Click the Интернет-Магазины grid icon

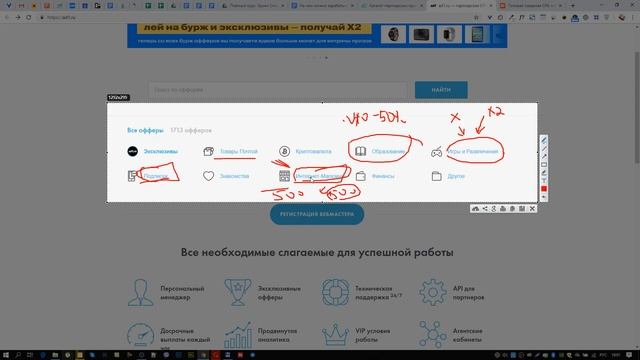[x=284, y=176]
